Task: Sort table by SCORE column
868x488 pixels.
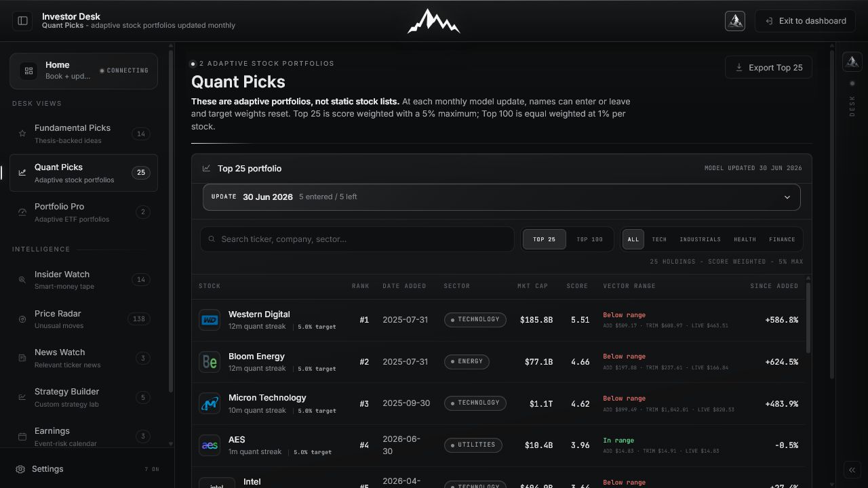Action: click(577, 286)
